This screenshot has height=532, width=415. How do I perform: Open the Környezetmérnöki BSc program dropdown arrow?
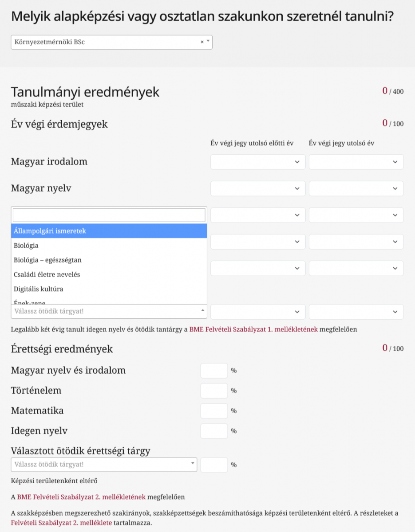[208, 42]
